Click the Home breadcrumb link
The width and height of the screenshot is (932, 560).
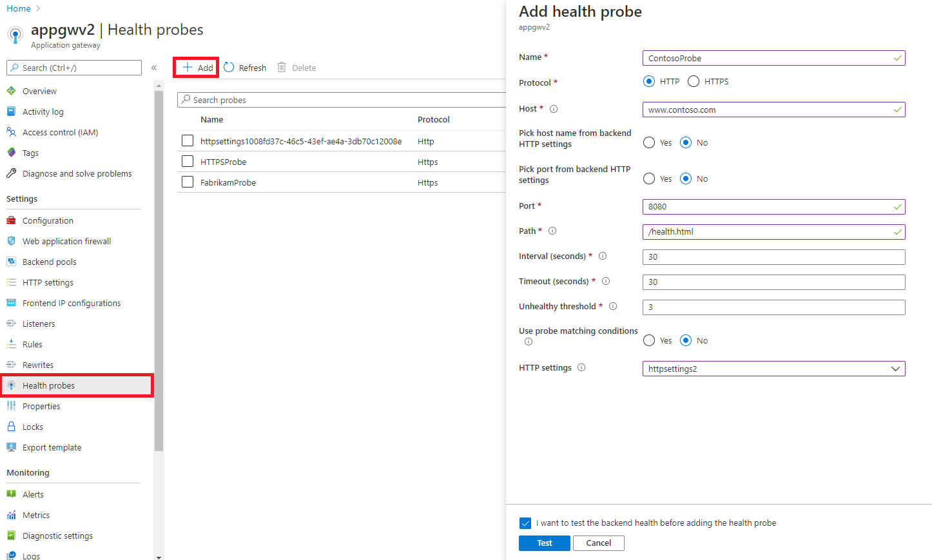click(19, 8)
